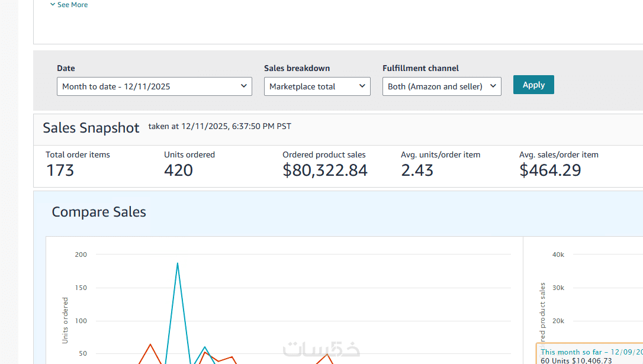Click the Units ordered value 420
The image size is (643, 364).
coord(178,170)
